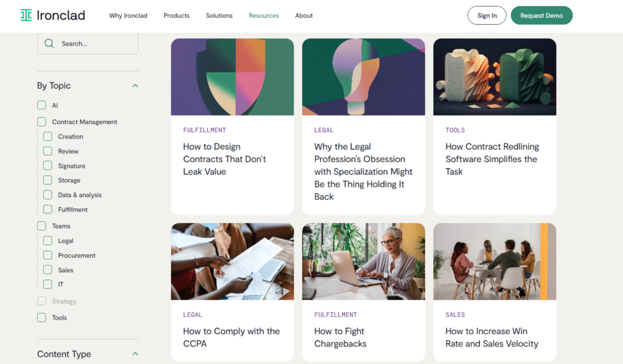623x364 pixels.
Task: Check the Procurement teams checkbox
Action: point(47,255)
